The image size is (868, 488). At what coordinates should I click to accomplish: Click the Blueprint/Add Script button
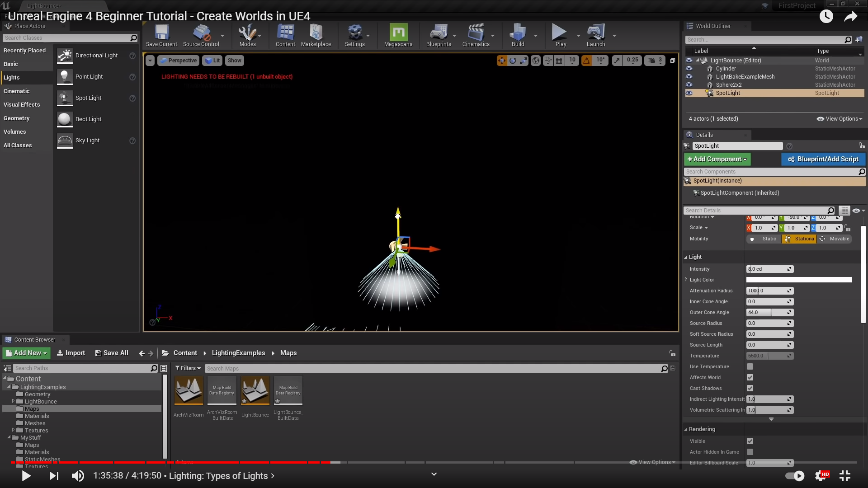[x=823, y=159]
